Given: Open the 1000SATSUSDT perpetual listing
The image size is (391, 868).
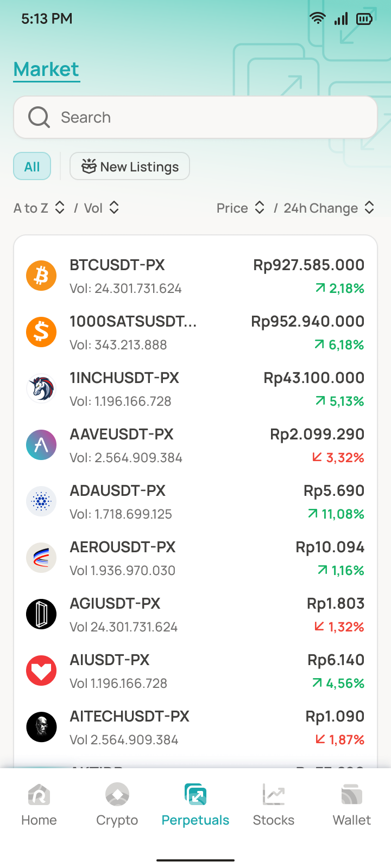Looking at the screenshot, I should 195,332.
